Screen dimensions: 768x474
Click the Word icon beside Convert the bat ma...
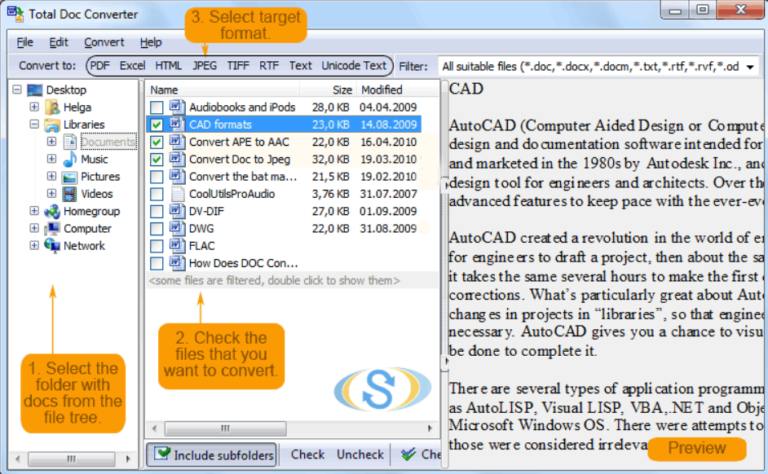177,176
